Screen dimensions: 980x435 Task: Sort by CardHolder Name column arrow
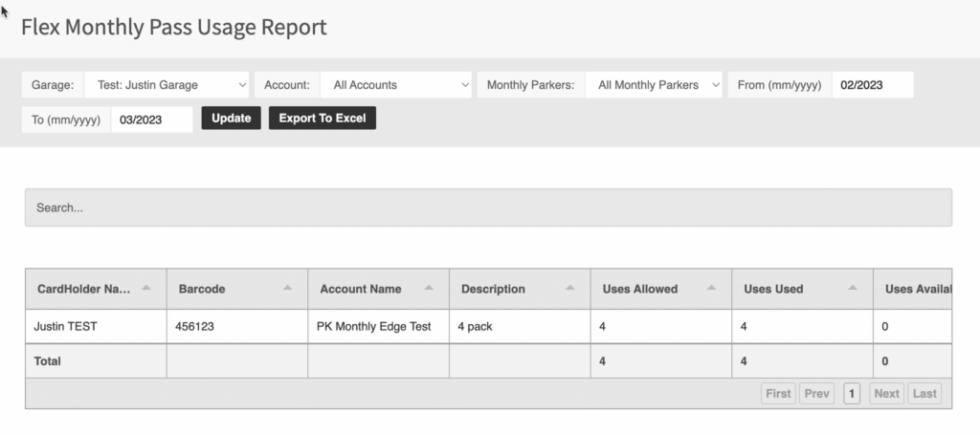click(x=145, y=288)
